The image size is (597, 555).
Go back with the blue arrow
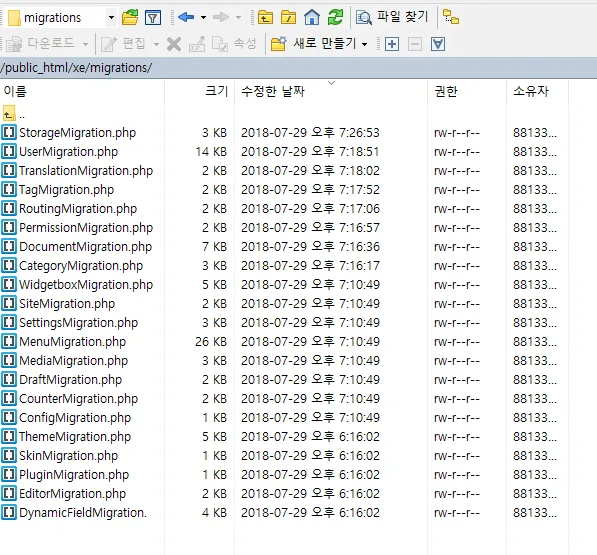click(x=186, y=17)
